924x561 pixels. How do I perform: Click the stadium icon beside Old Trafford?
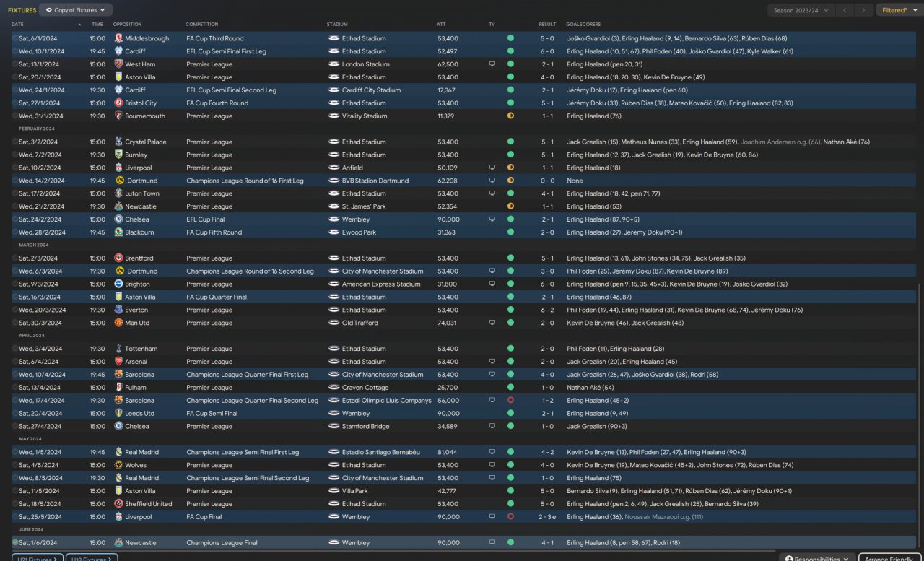coord(334,323)
